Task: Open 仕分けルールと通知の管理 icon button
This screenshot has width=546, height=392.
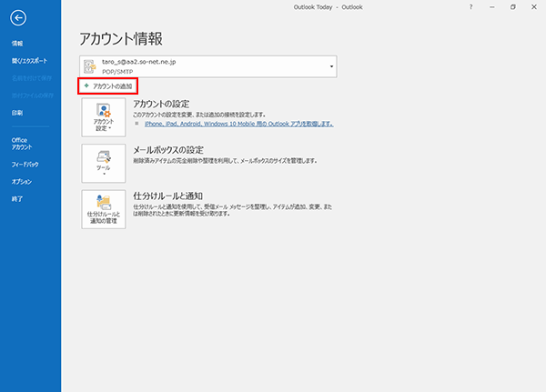Action: tap(102, 208)
